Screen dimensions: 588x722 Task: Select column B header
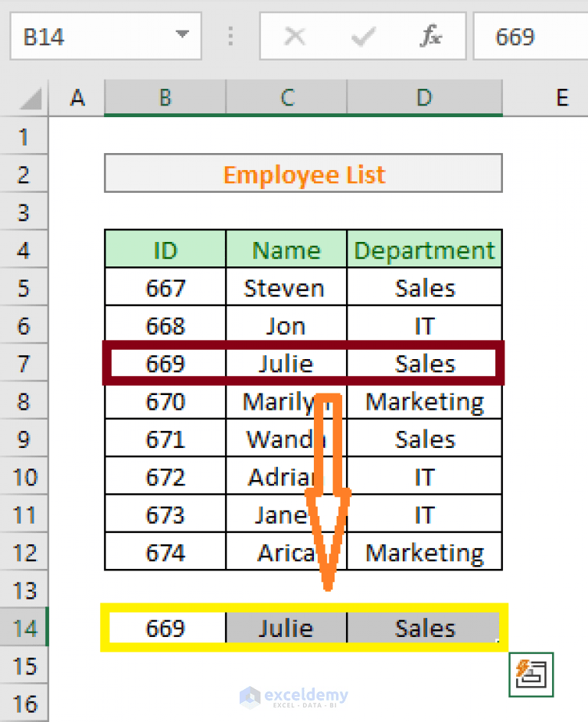pos(164,97)
